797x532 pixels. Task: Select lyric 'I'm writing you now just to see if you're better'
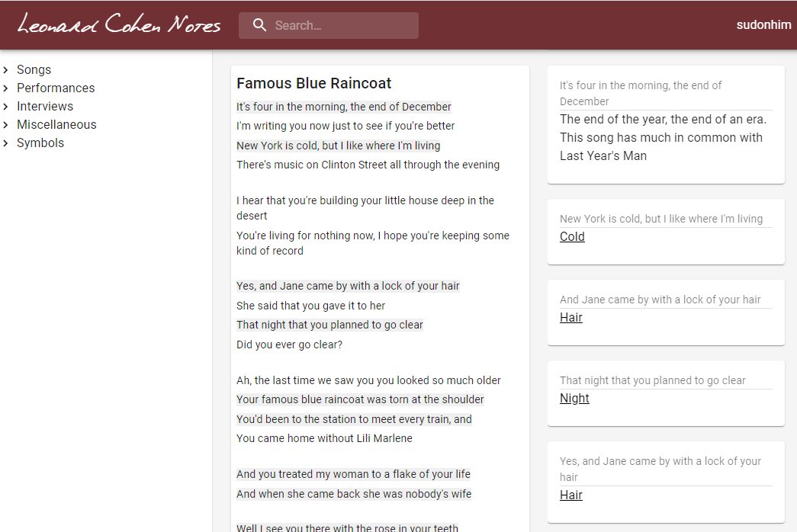[x=345, y=126]
